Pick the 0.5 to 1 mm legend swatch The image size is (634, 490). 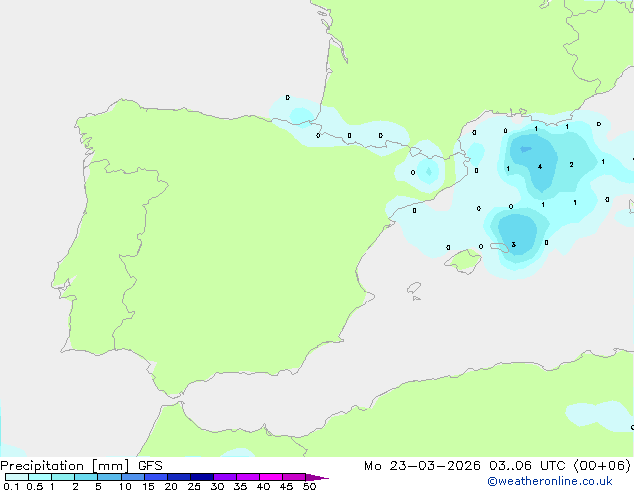(40, 477)
